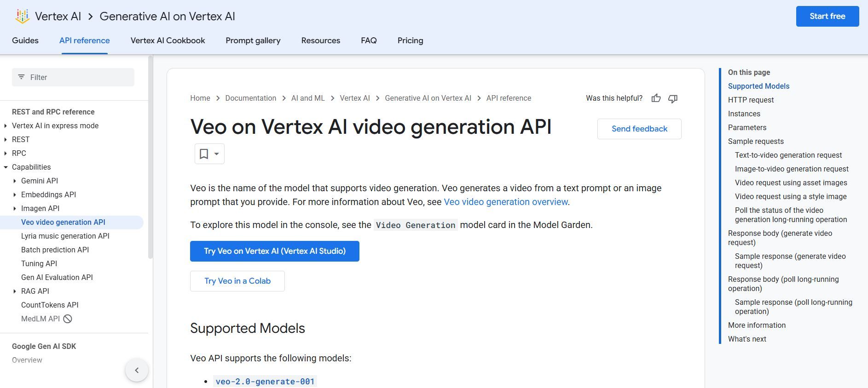The height and width of the screenshot is (388, 868).
Task: Click the thumbs up helpful icon
Action: (x=656, y=98)
